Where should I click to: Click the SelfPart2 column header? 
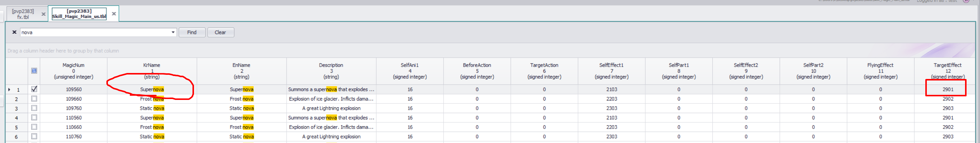[813, 71]
